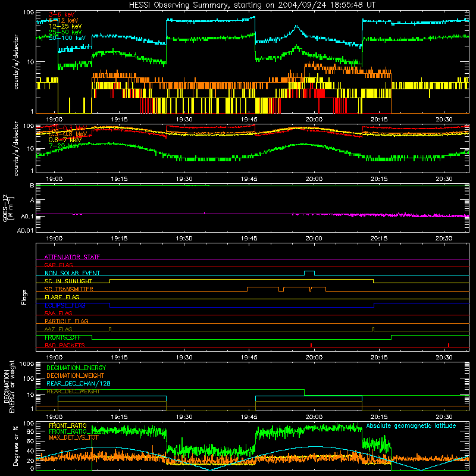The width and height of the screenshot is (476, 476).
Task: Click the 20:15 tick label under Flags plot
Action: click(379, 358)
